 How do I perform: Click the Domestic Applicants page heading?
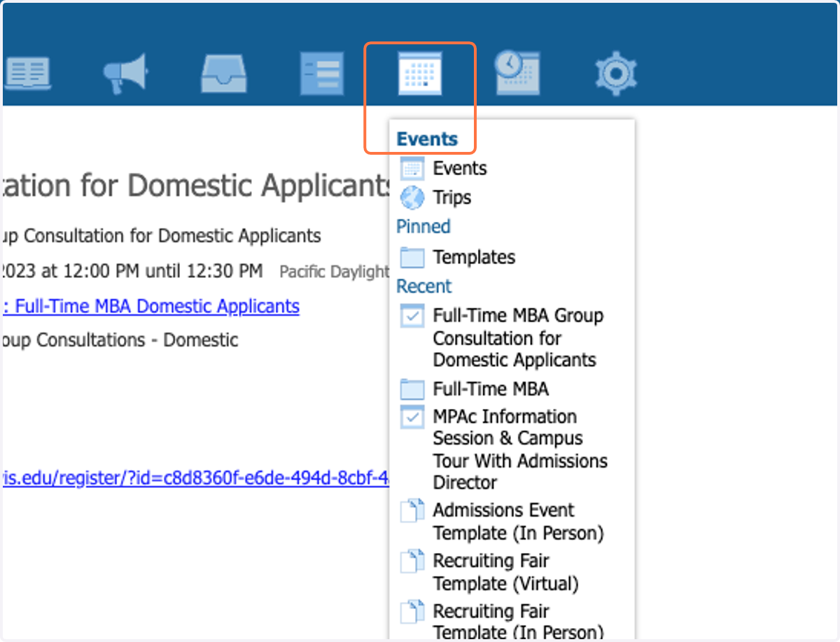click(x=197, y=186)
